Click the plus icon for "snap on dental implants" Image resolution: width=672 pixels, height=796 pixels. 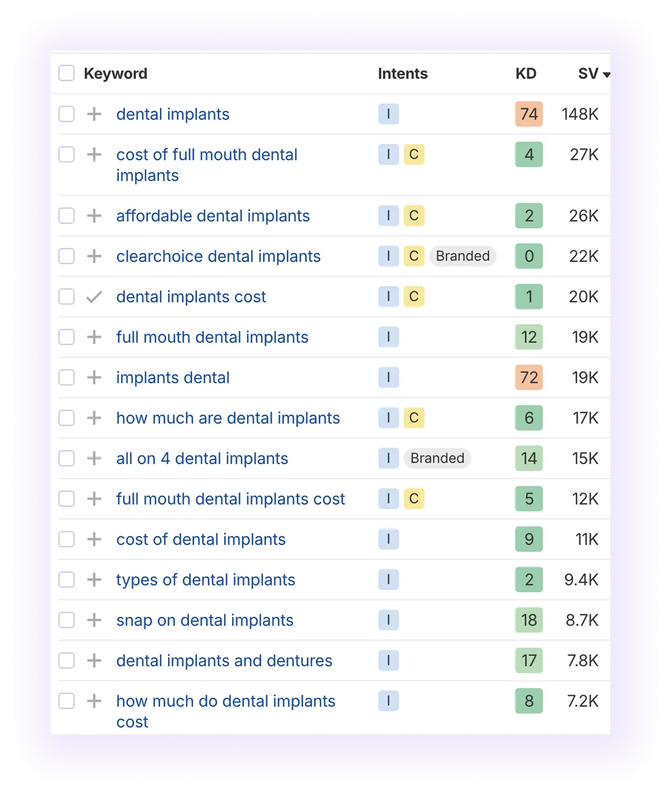95,620
